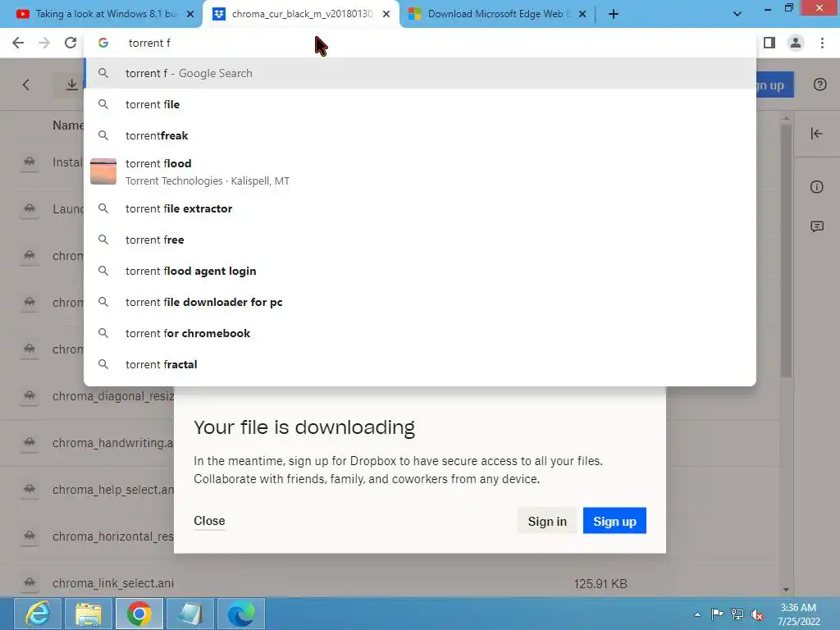Image resolution: width=840 pixels, height=630 pixels.
Task: Click the Dropbox file list scrollbar
Action: click(786, 250)
